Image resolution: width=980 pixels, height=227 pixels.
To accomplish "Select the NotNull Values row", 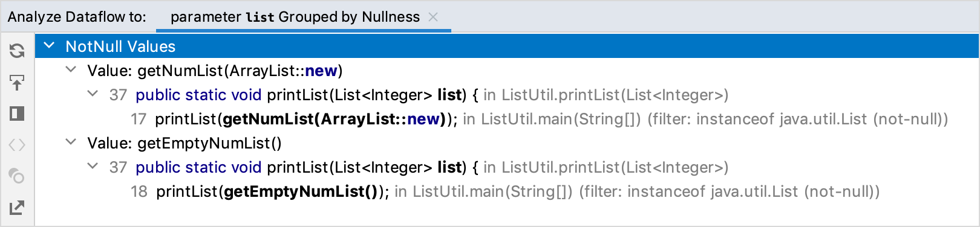I will (x=507, y=46).
